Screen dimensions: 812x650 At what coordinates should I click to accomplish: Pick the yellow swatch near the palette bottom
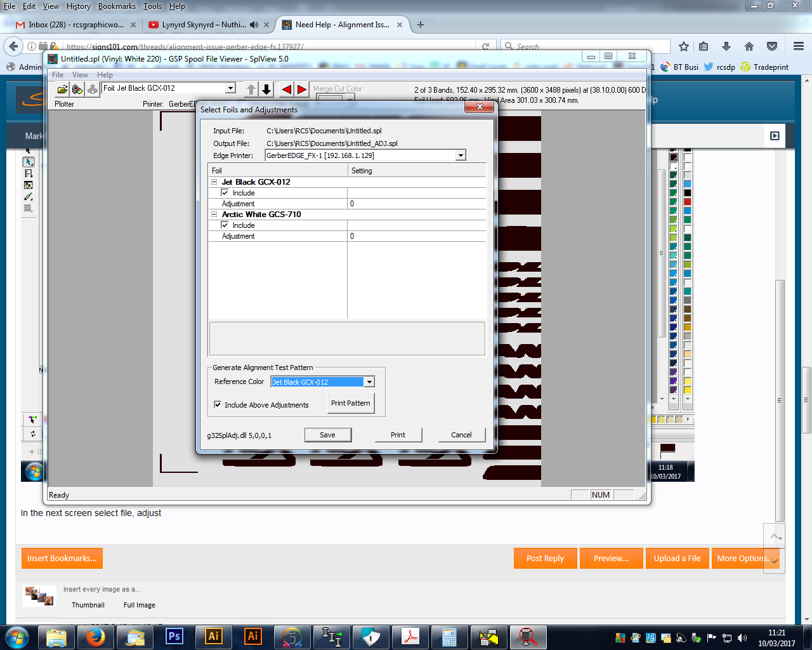pyautogui.click(x=687, y=390)
